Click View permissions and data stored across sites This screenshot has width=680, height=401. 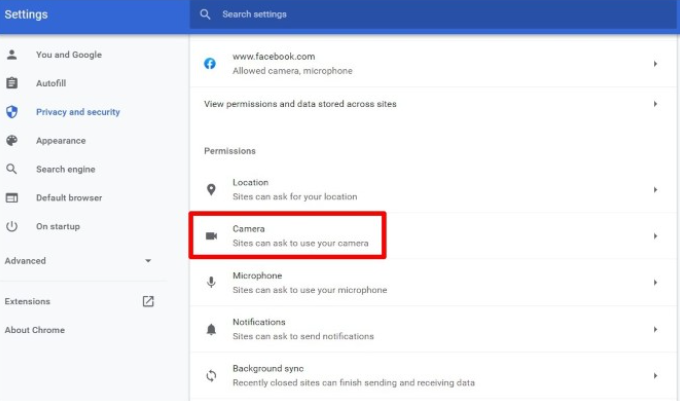[300, 104]
